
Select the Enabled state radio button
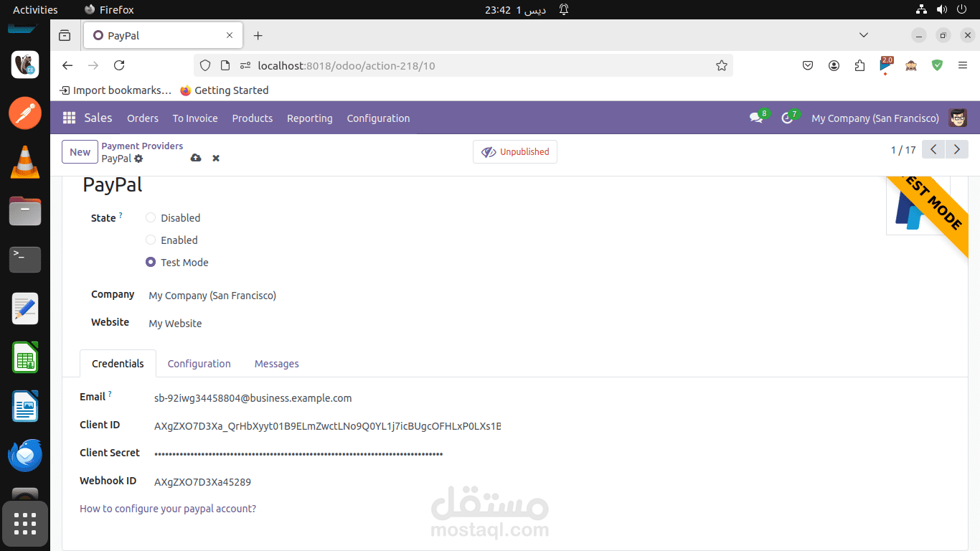(x=151, y=240)
